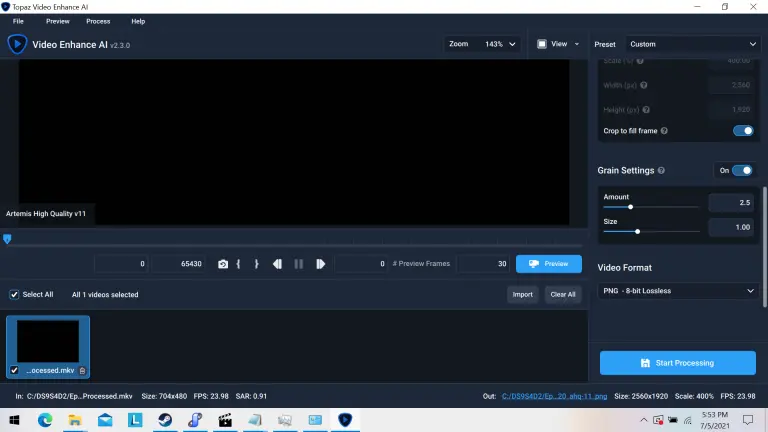Open the Video Format PNG dropdown
768x432 pixels.
click(x=678, y=291)
